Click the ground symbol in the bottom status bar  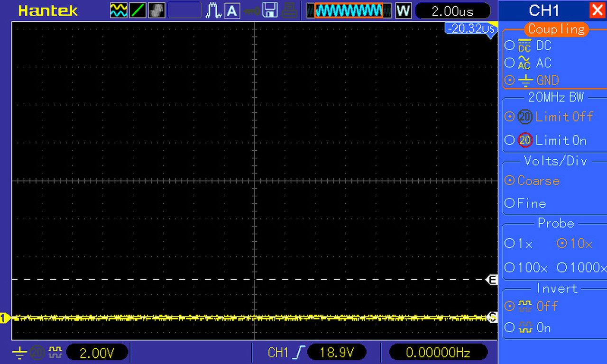[x=19, y=352]
